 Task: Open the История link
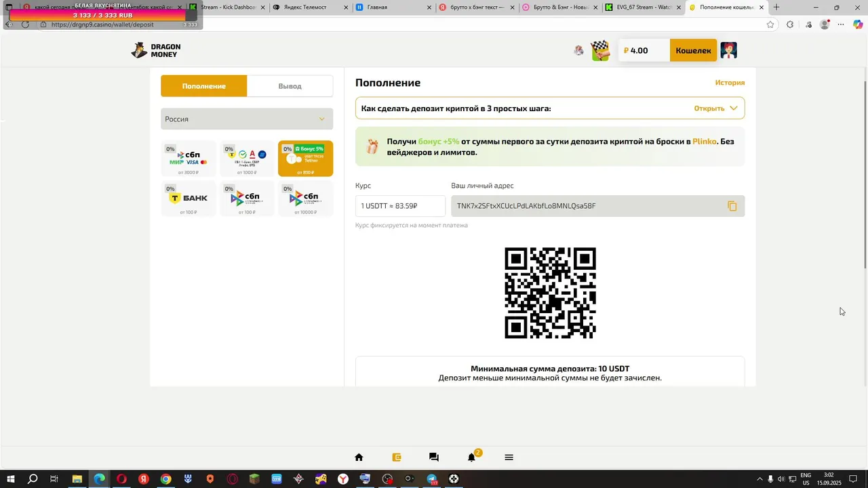pyautogui.click(x=730, y=83)
